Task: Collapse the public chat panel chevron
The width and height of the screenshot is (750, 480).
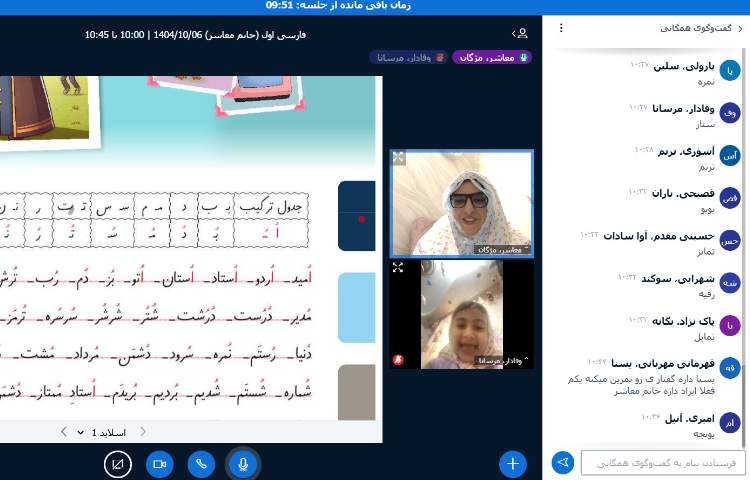Action: (740, 29)
